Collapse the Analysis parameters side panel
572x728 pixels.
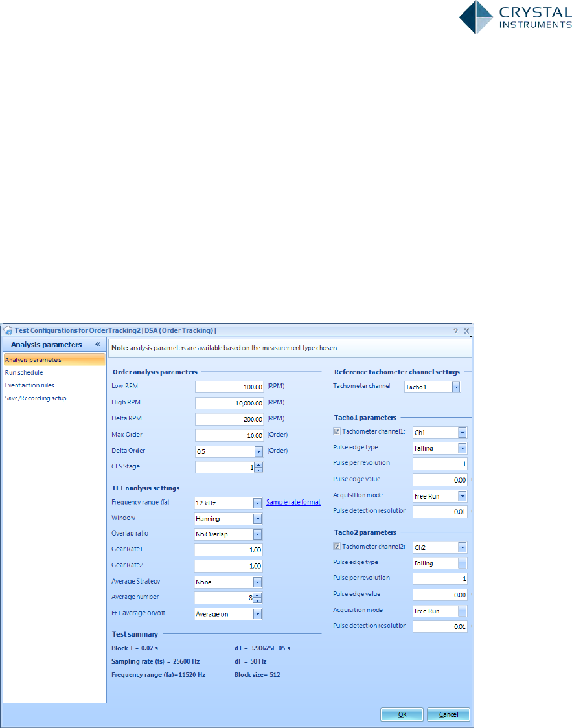tap(98, 344)
